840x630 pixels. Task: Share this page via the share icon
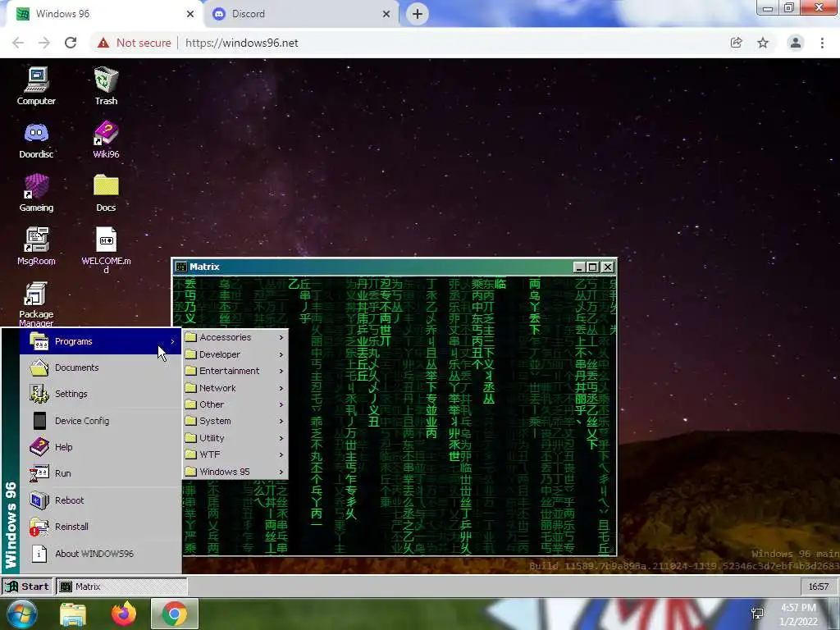[737, 43]
